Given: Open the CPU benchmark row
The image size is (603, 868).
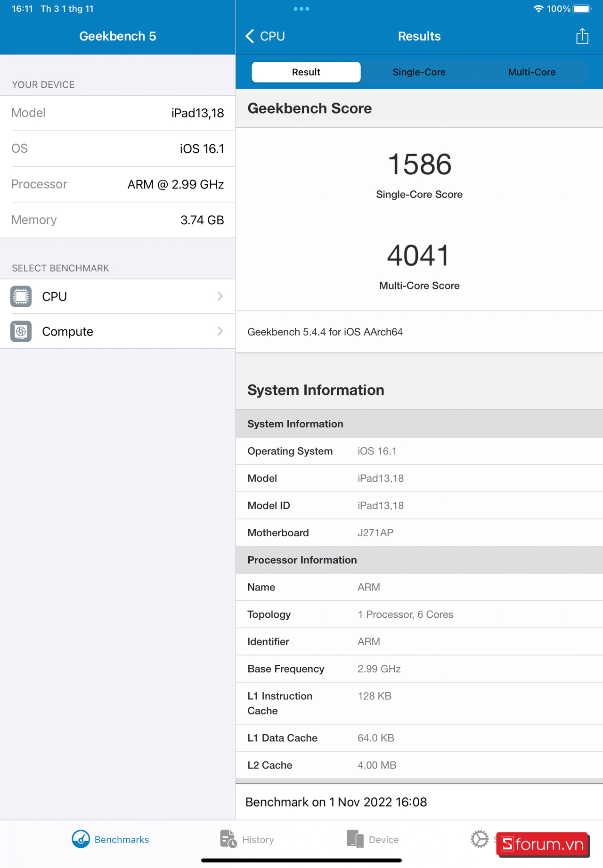Looking at the screenshot, I should [118, 296].
